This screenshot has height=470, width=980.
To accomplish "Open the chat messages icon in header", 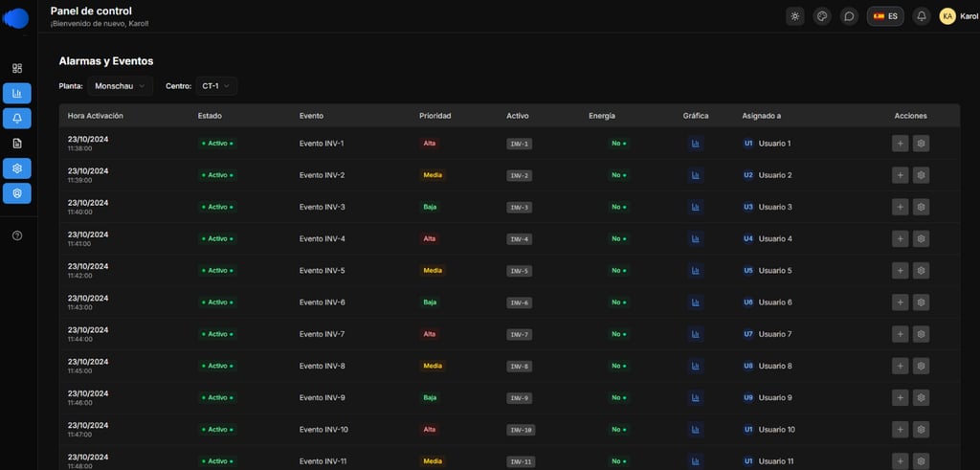I will [x=849, y=16].
